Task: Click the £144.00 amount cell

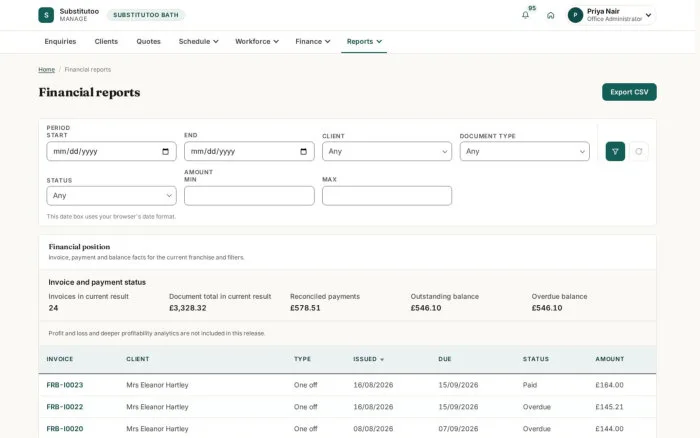Action: [609, 429]
